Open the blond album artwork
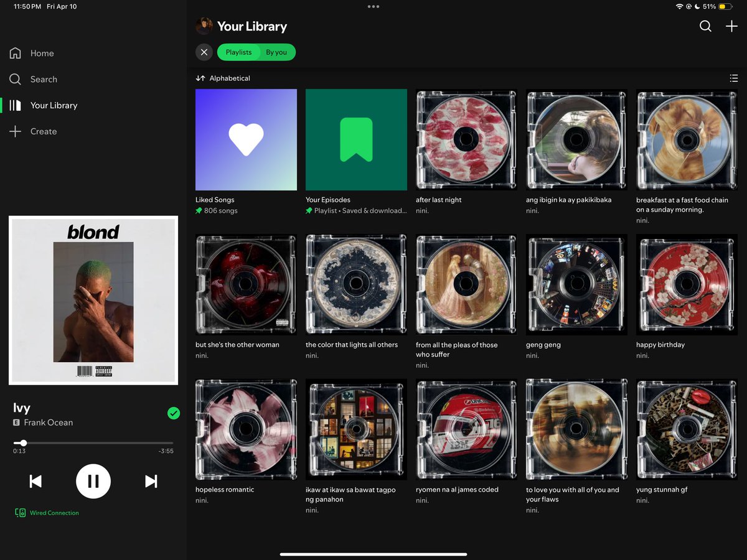The image size is (747, 560). [x=93, y=301]
